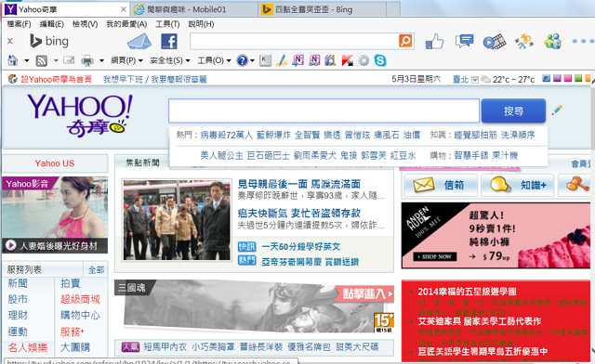
Task: Open the 我的最愛(A) menu
Action: 126,24
